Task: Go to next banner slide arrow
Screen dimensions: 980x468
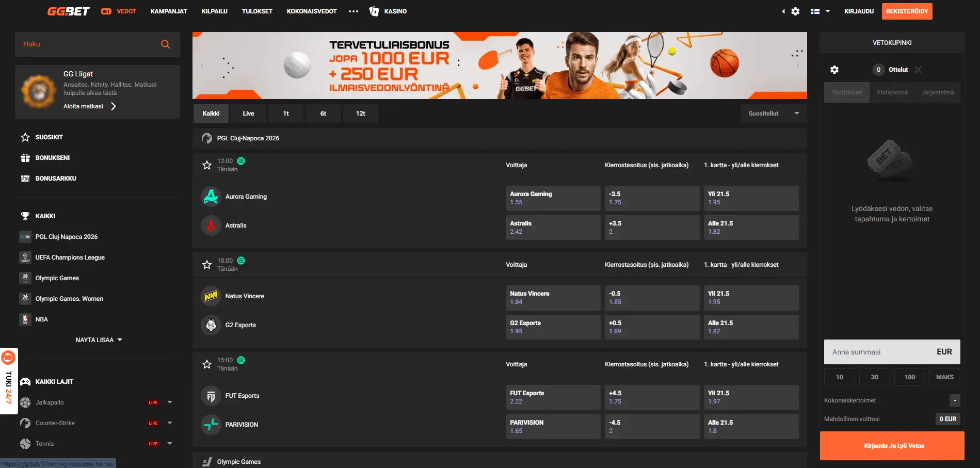Action: (797, 66)
